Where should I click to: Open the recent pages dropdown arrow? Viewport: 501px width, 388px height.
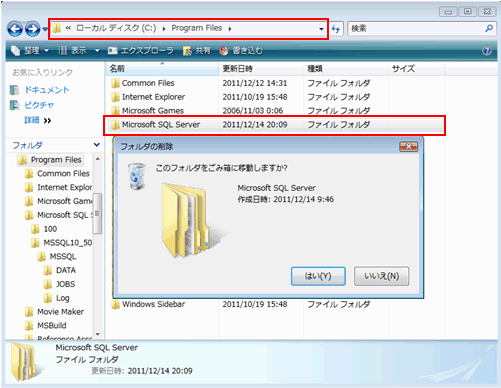pos(45,29)
